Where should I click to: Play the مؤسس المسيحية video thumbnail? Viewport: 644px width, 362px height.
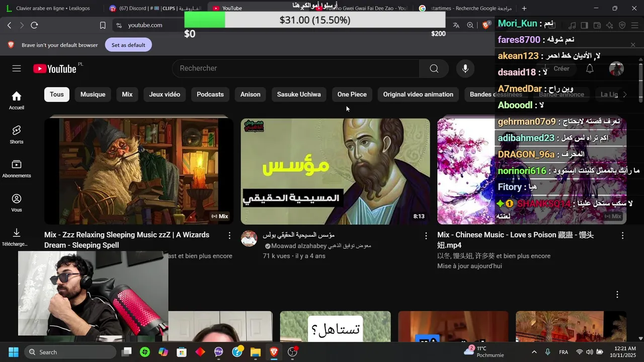335,171
